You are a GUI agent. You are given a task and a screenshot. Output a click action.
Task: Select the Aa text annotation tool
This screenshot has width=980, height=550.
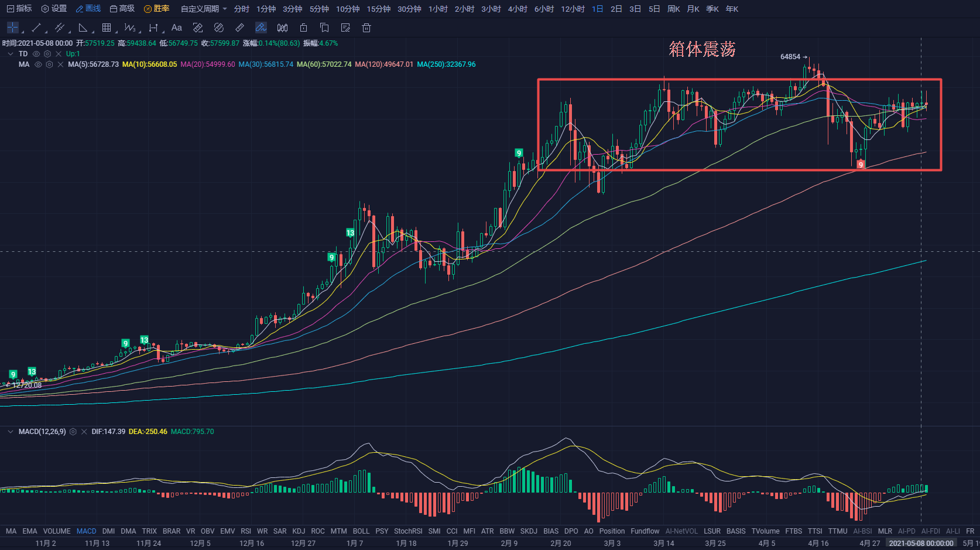(x=176, y=28)
